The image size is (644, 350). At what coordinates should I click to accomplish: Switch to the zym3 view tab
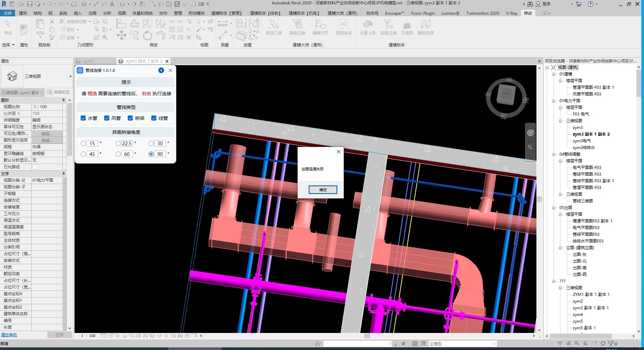(x=88, y=61)
